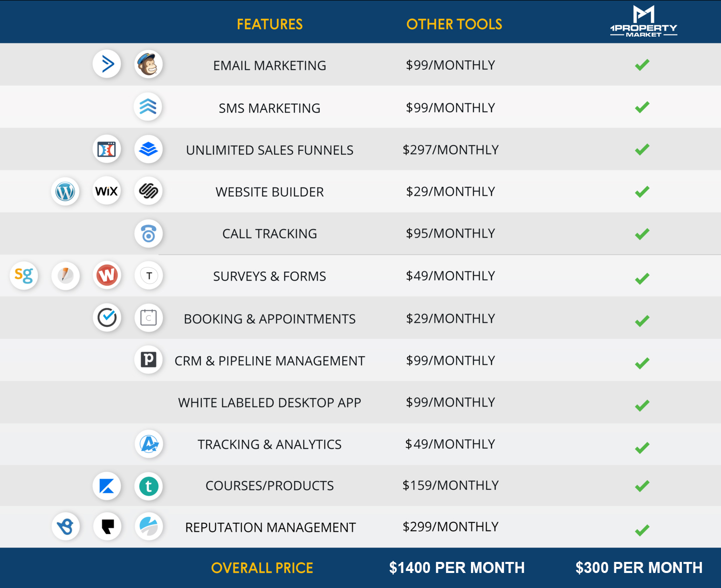Click the green checkmark for White Labeled Desktop App

pyautogui.click(x=642, y=405)
